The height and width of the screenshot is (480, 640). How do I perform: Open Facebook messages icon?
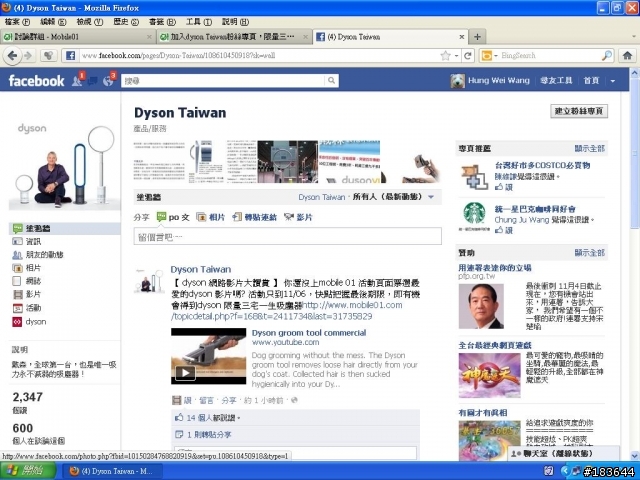point(92,81)
